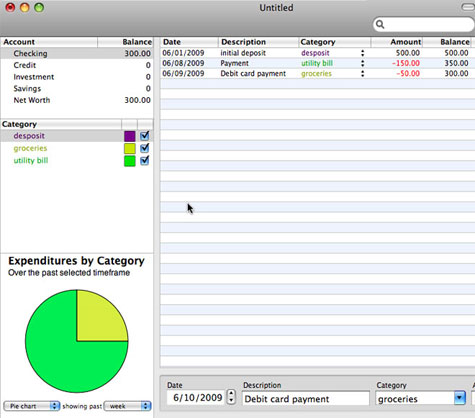This screenshot has width=475, height=418.
Task: Click the search magnifier icon
Action: point(380,24)
